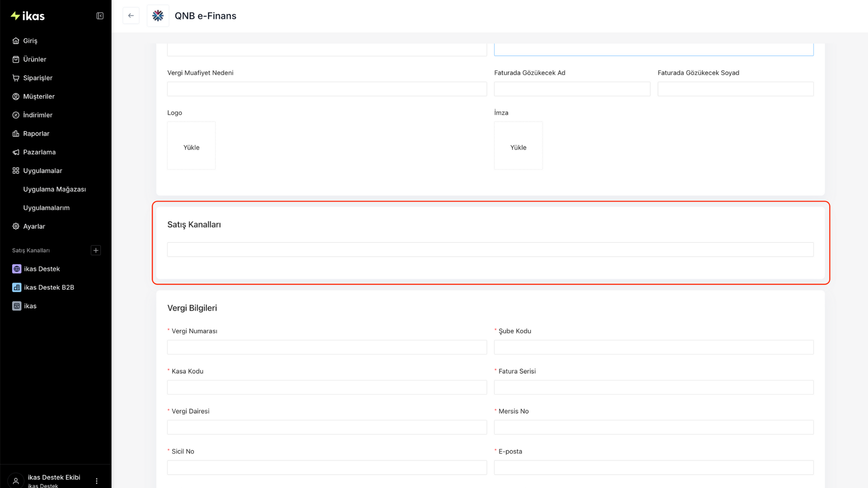
Task: Click the QNB e-Finans app logo
Action: [x=158, y=16]
